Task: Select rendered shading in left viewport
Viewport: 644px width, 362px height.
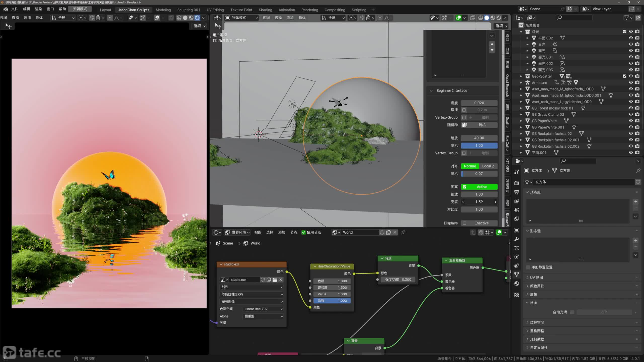Action: coord(197,18)
